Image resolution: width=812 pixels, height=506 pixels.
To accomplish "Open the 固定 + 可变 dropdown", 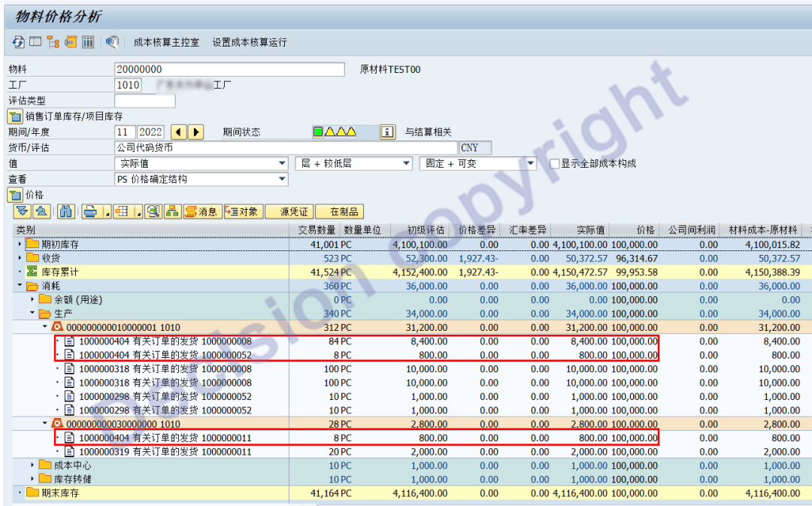I will click(531, 163).
